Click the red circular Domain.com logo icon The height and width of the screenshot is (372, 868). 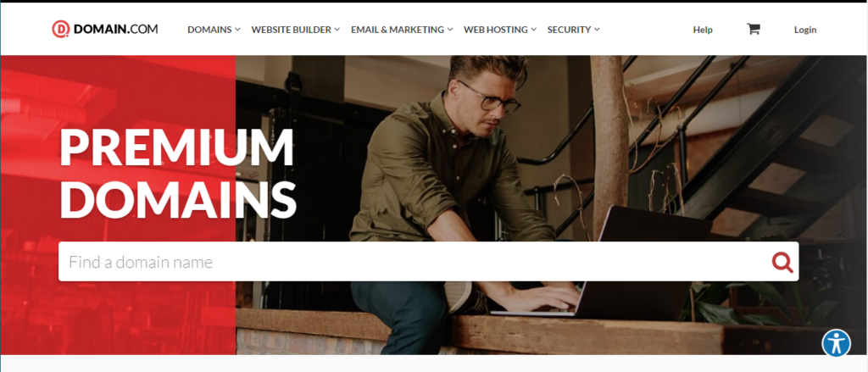(60, 30)
